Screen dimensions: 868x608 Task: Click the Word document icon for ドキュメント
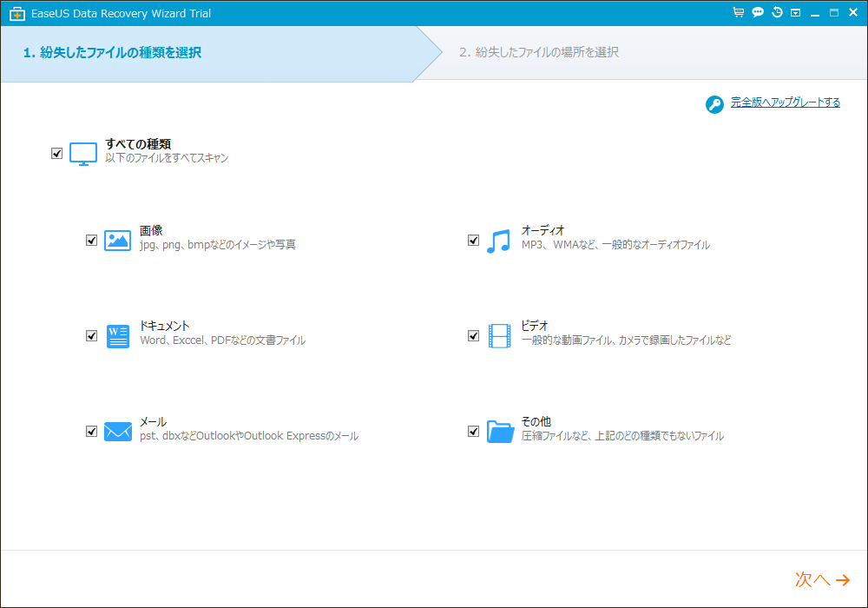tap(117, 336)
